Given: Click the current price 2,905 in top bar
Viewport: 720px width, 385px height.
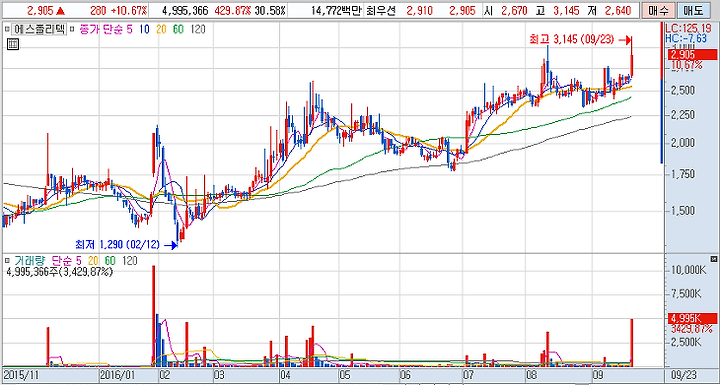Looking at the screenshot, I should [x=39, y=11].
